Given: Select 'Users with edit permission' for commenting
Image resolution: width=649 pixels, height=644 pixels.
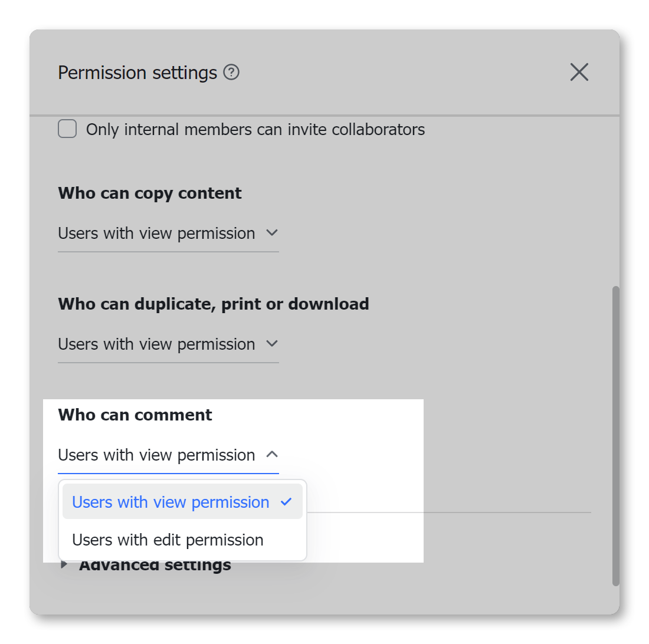Looking at the screenshot, I should 167,540.
